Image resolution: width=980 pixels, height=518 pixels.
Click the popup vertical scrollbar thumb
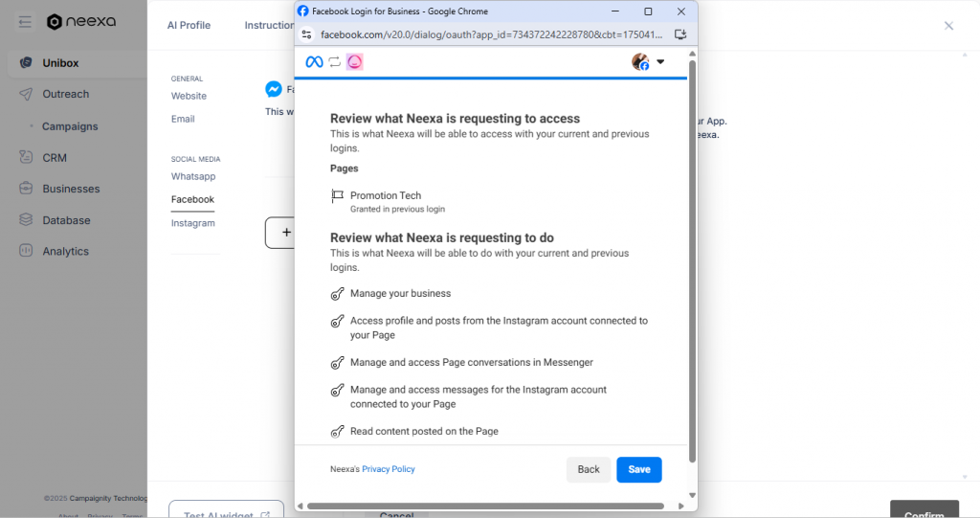coord(692,261)
